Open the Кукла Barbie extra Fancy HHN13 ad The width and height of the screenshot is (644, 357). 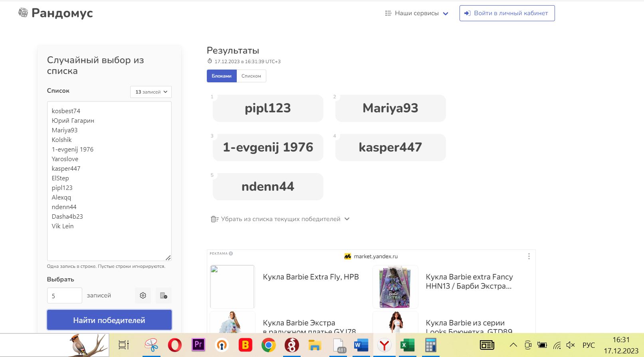tap(469, 281)
